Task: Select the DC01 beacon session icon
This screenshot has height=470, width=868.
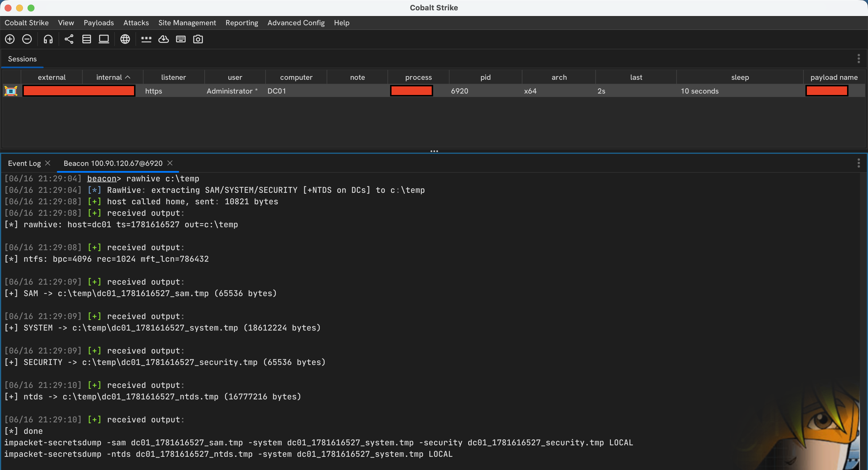Action: pyautogui.click(x=11, y=91)
